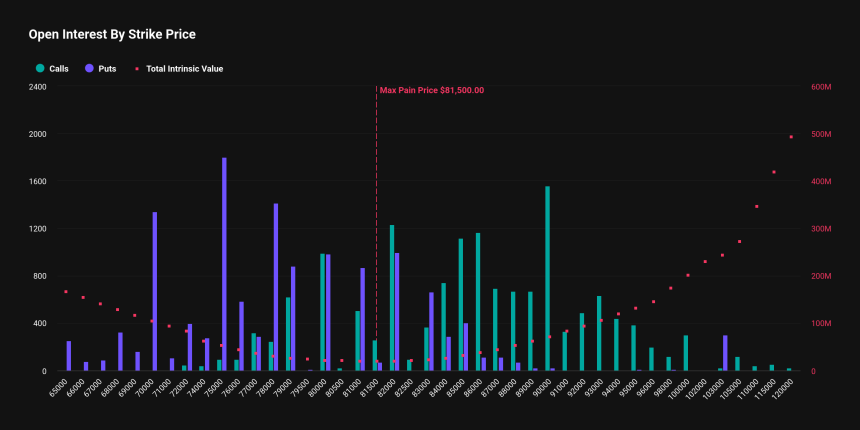The height and width of the screenshot is (430, 860).
Task: Click the purple Puts bar at 70000
Action: point(155,291)
